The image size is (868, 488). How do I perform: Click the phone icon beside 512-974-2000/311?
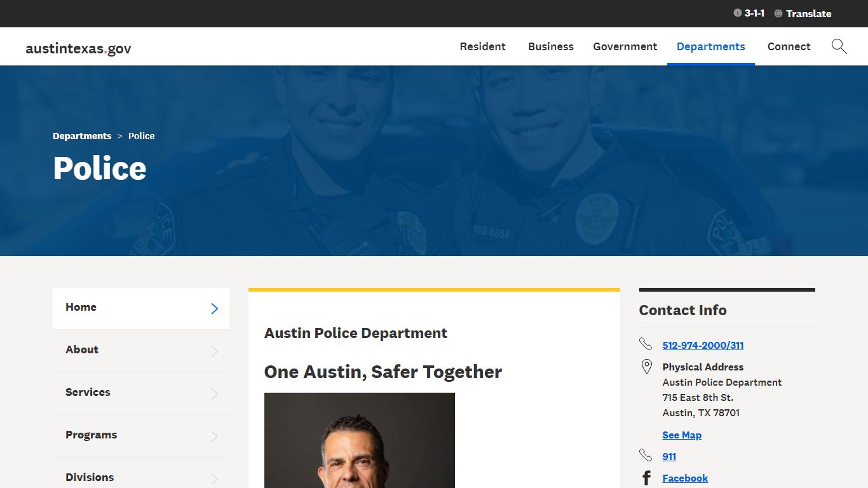(646, 344)
